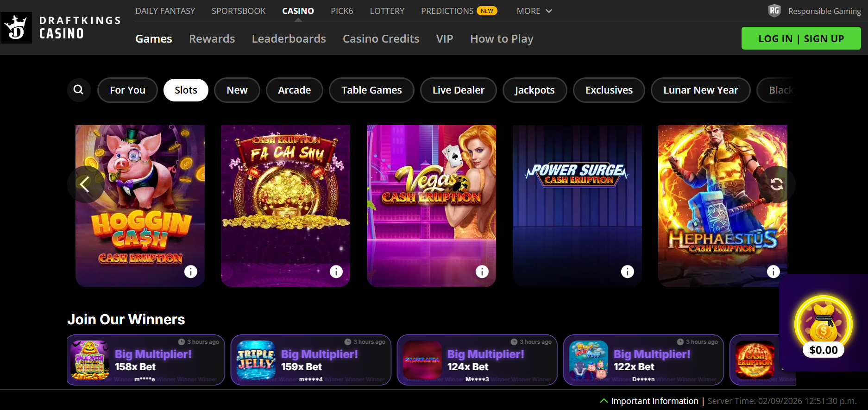Click the Responsible Gaming link
This screenshot has height=410, width=868.
pyautogui.click(x=824, y=11)
